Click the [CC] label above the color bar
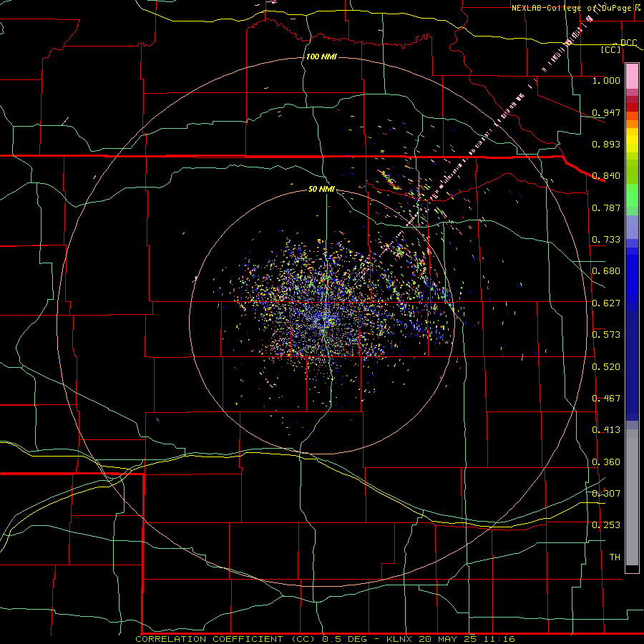 pyautogui.click(x=611, y=50)
